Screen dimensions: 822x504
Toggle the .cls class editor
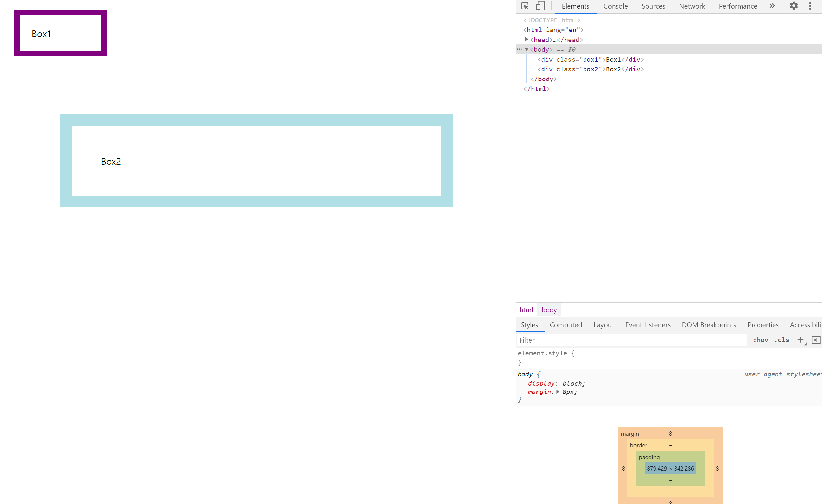[x=782, y=340]
